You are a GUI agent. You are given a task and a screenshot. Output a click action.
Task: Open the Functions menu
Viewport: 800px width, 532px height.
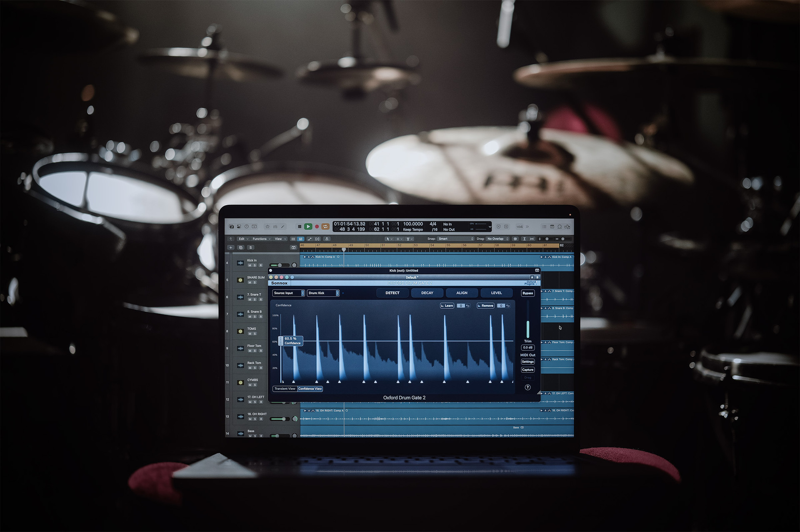click(260, 239)
